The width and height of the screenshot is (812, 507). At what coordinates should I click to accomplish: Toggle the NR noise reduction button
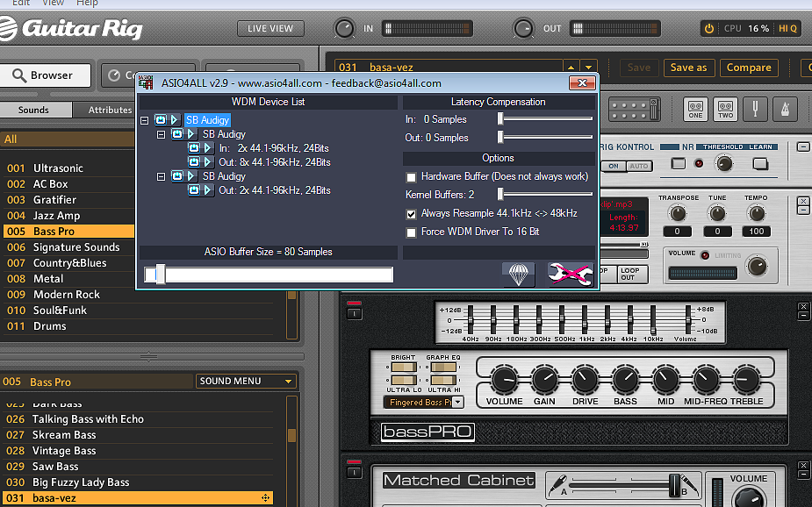[678, 164]
